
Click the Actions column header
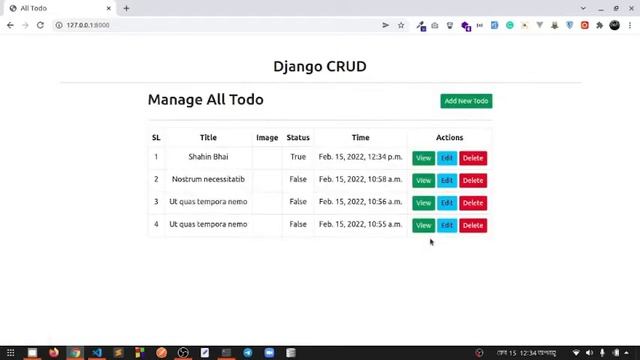click(449, 138)
